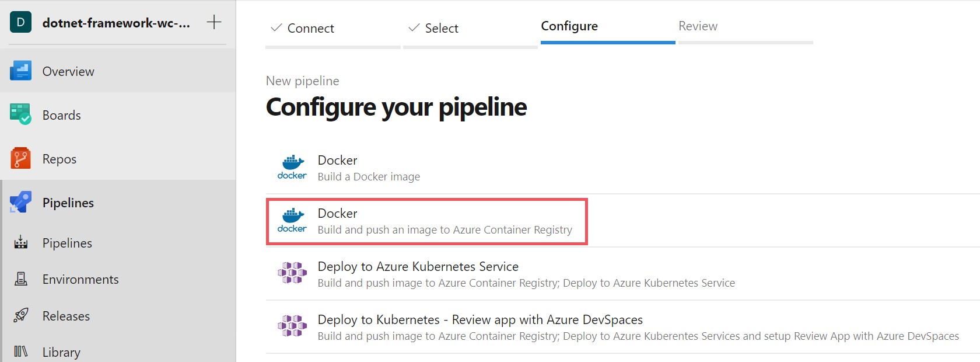Select the Boards icon in the sidebar
This screenshot has width=980, height=362.
(20, 114)
